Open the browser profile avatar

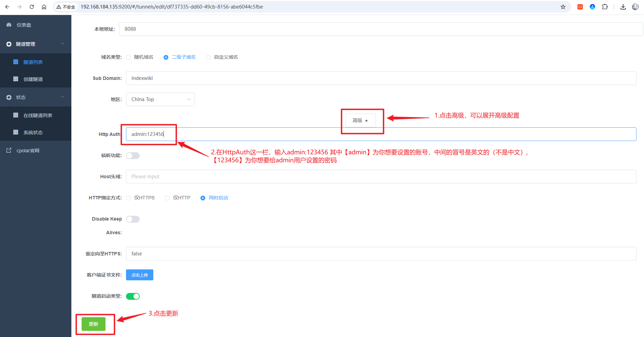(x=635, y=7)
